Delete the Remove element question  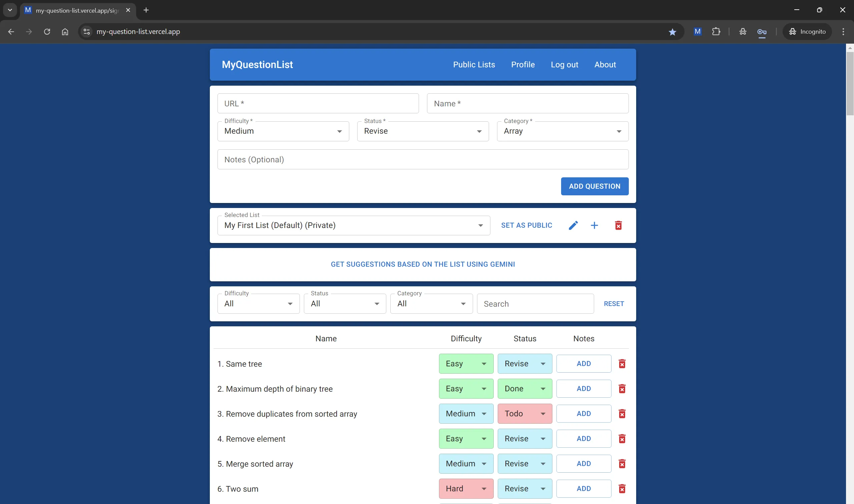tap(622, 439)
